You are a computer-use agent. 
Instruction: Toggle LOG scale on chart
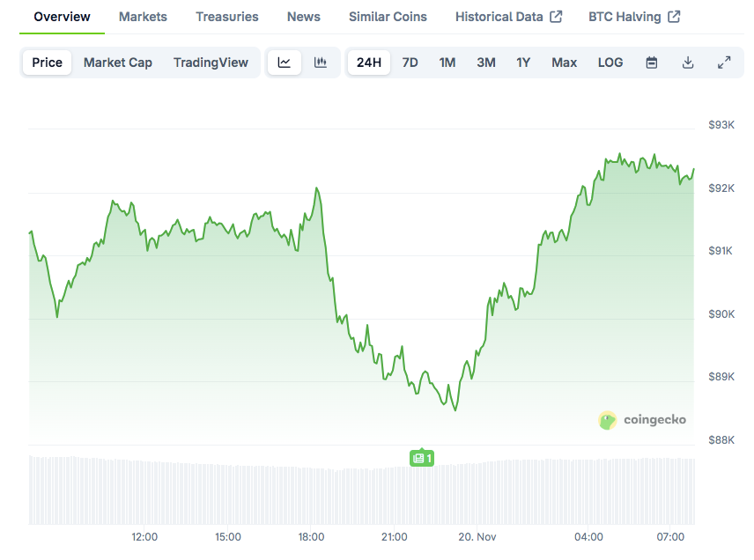coord(610,63)
